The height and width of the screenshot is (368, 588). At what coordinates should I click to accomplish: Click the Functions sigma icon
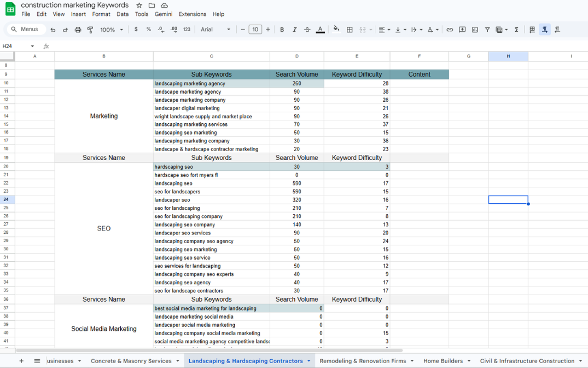click(x=516, y=30)
